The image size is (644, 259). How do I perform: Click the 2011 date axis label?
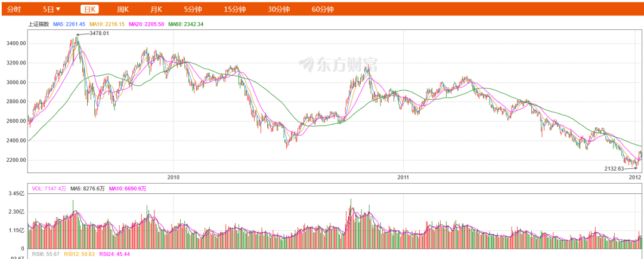[x=403, y=177]
